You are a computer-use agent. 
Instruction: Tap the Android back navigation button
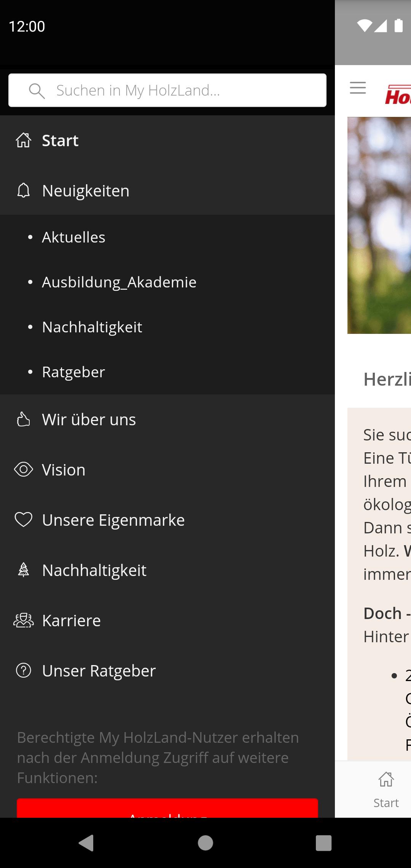[x=86, y=843]
